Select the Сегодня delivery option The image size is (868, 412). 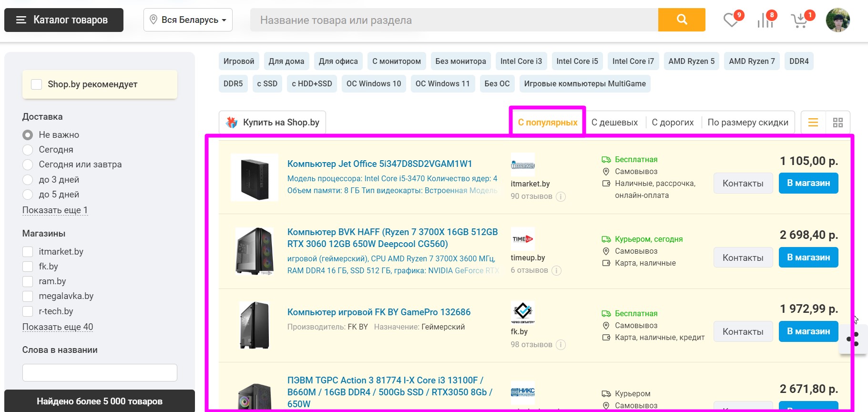[28, 150]
